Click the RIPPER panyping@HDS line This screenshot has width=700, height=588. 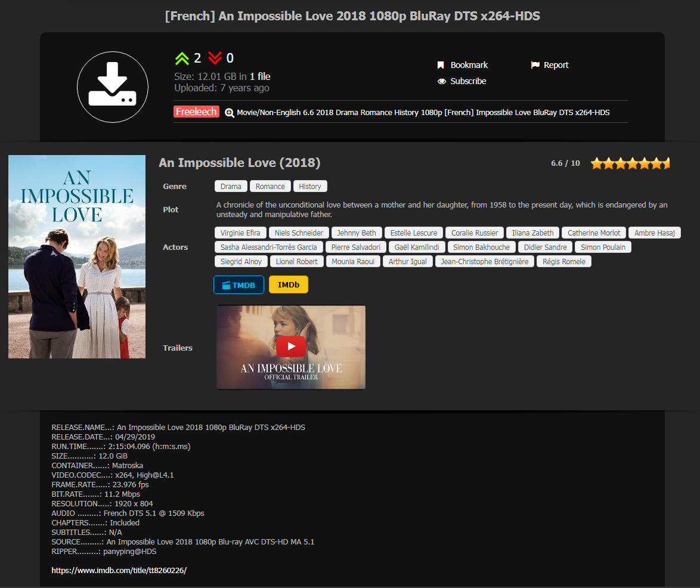pyautogui.click(x=104, y=552)
